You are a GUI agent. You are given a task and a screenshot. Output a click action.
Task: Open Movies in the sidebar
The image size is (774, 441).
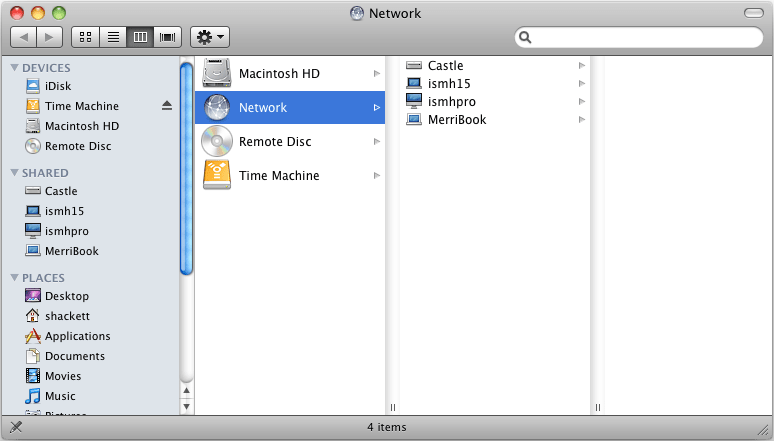pyautogui.click(x=62, y=376)
